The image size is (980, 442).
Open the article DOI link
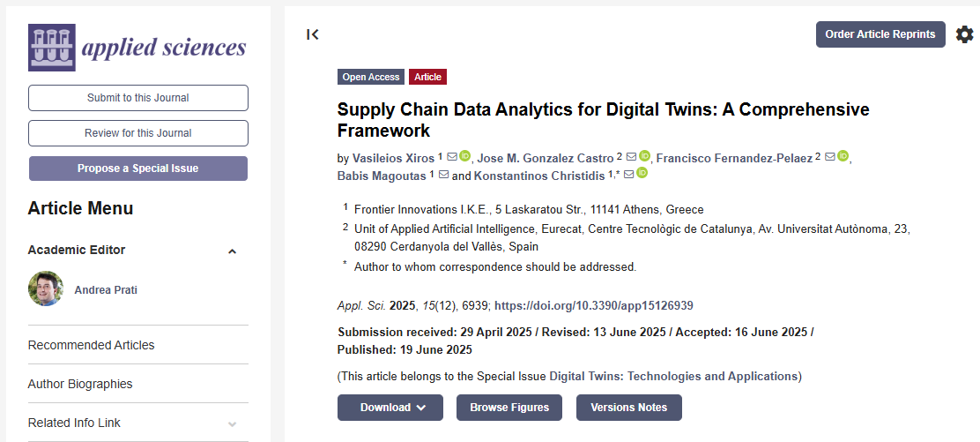[x=594, y=305]
